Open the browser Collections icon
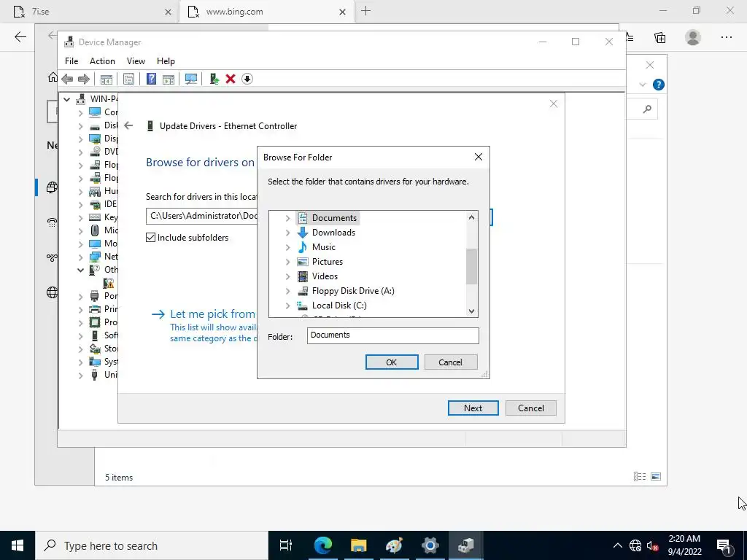 point(659,38)
